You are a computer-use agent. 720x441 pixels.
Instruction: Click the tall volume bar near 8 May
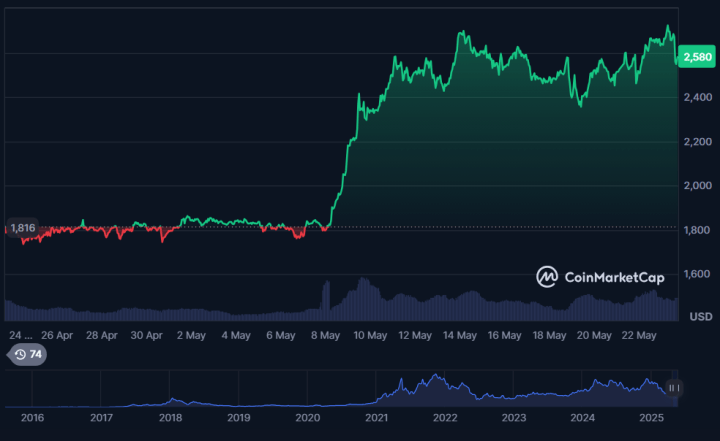tap(326, 300)
